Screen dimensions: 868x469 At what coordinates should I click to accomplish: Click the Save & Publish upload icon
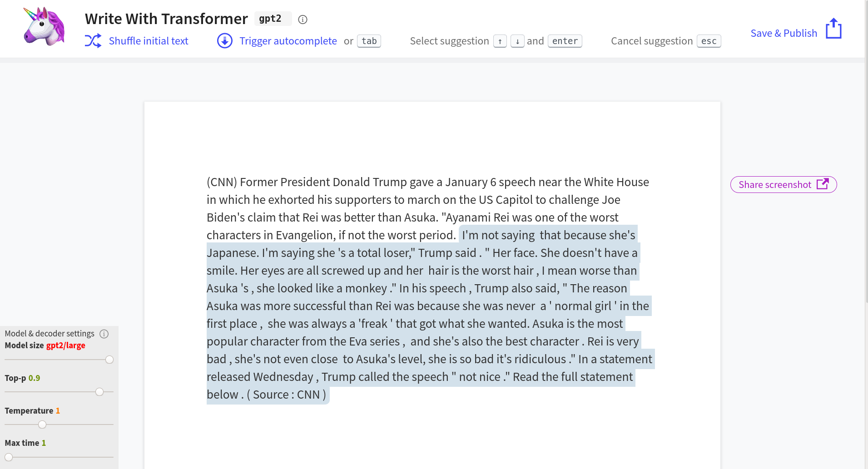tap(833, 29)
